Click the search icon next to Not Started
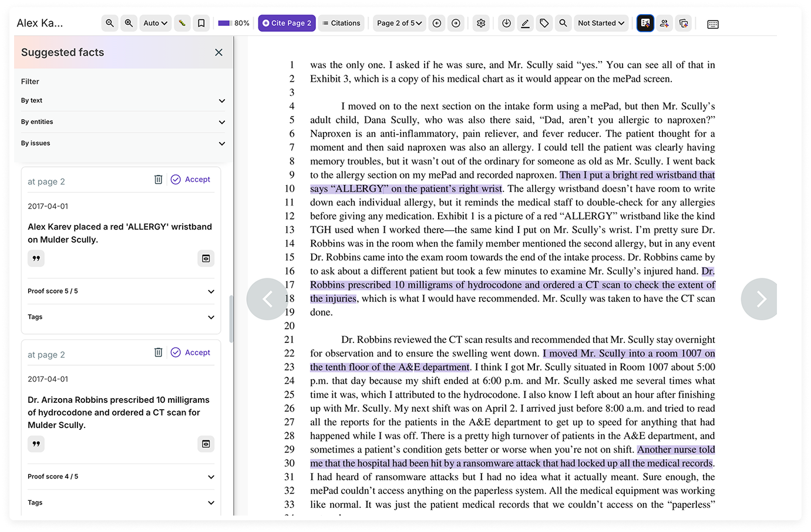811x532 pixels. point(563,23)
